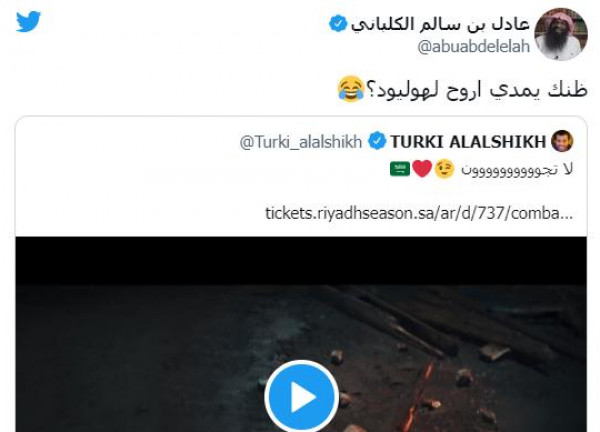Click the blue verified badge beside Adel's name
Viewport: 600px width, 432px height.
click(338, 23)
